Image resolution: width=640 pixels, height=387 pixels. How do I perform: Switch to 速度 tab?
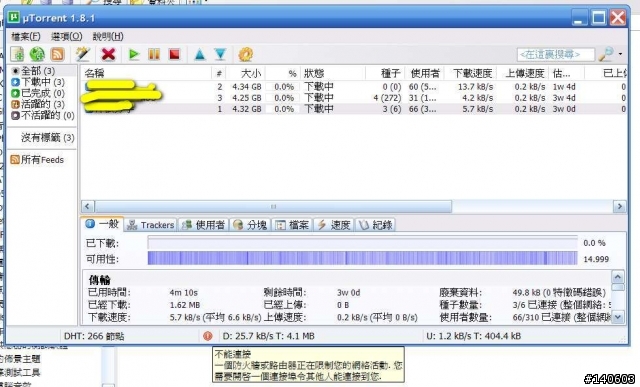[334, 225]
